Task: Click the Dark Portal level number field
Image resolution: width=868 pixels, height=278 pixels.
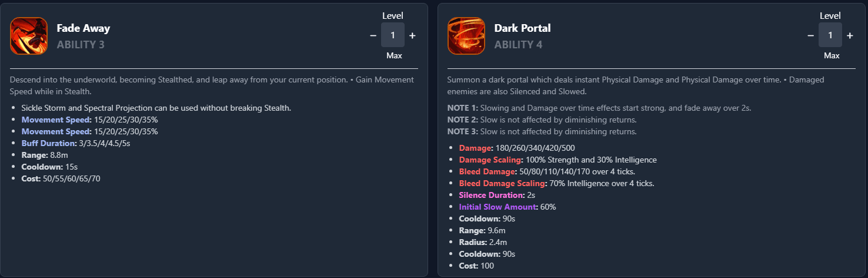Action: point(830,35)
